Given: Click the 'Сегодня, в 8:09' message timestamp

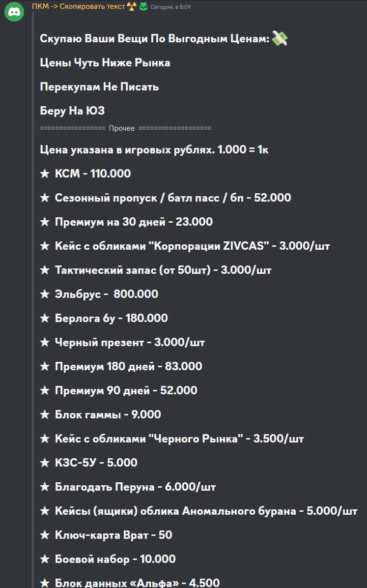Looking at the screenshot, I should tap(170, 7).
